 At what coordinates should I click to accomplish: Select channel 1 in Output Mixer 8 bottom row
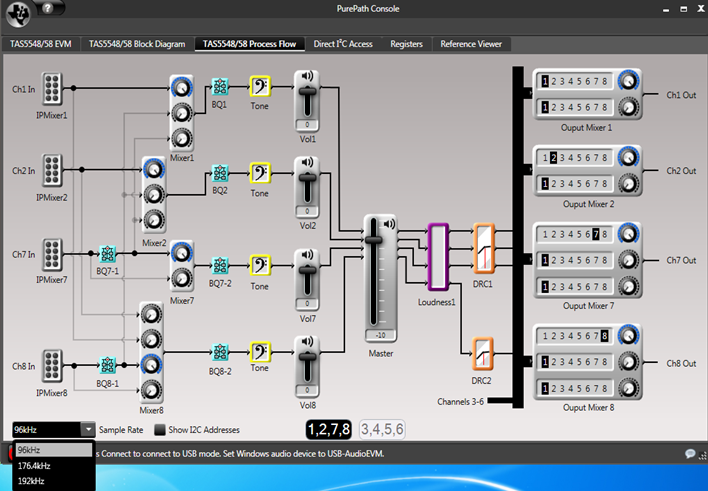point(545,388)
